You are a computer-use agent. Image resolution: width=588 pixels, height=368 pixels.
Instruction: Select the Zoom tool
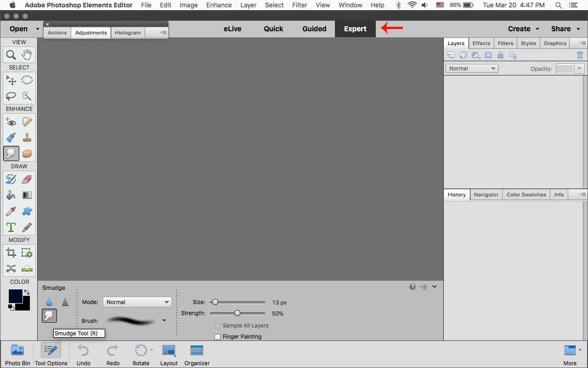click(x=11, y=55)
